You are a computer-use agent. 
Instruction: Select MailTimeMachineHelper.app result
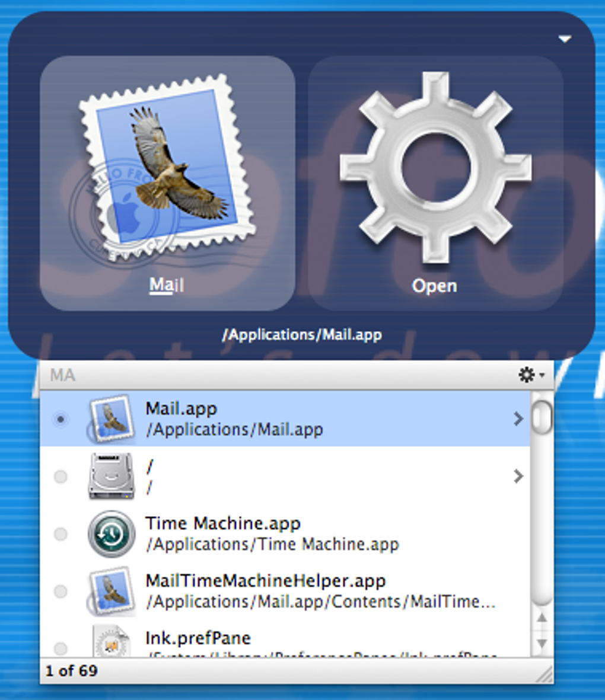click(285, 590)
